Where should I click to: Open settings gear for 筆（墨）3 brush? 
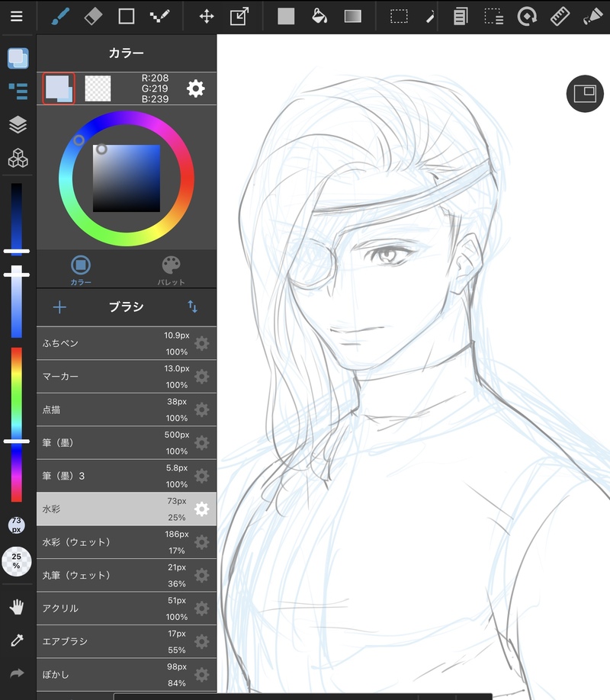click(202, 476)
